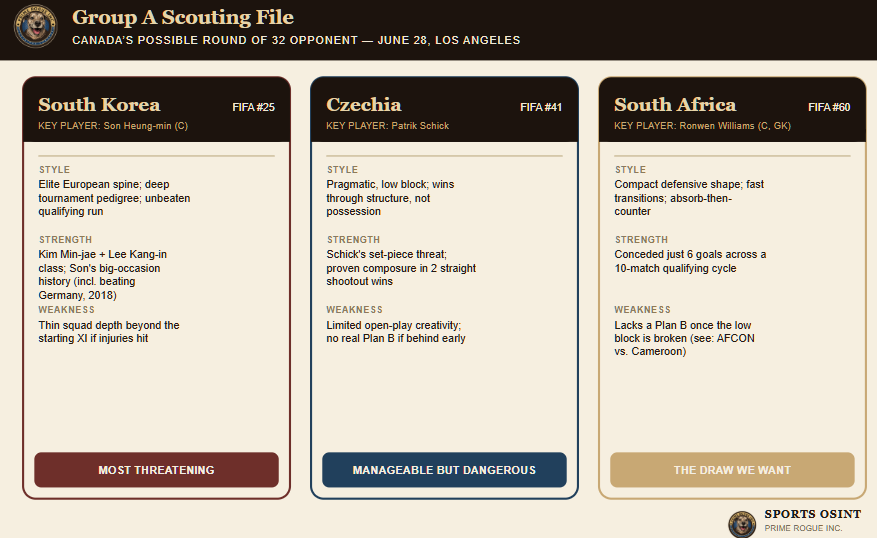
Task: Click the FIFA #25 ranking label
Action: (x=253, y=107)
